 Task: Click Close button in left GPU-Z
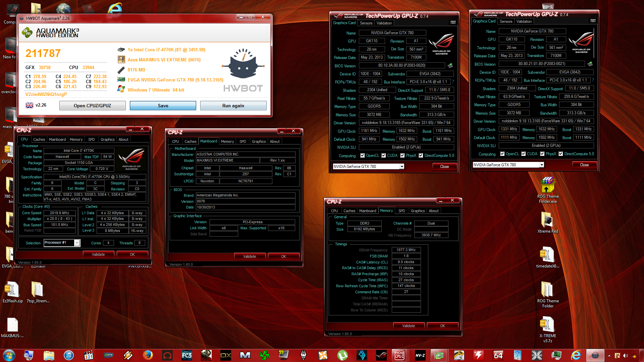pyautogui.click(x=444, y=167)
